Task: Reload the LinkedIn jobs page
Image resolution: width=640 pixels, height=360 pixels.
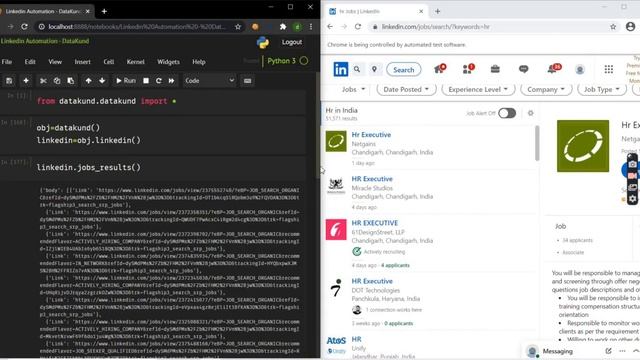Action: [358, 27]
